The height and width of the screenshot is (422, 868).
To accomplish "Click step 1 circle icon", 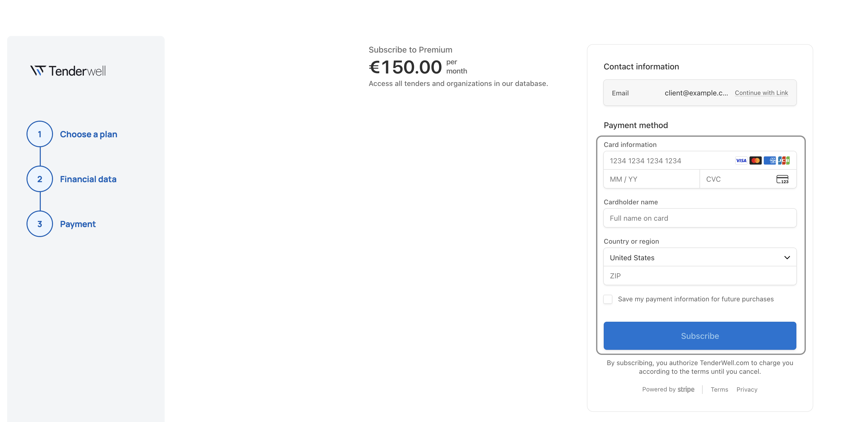I will coord(40,134).
